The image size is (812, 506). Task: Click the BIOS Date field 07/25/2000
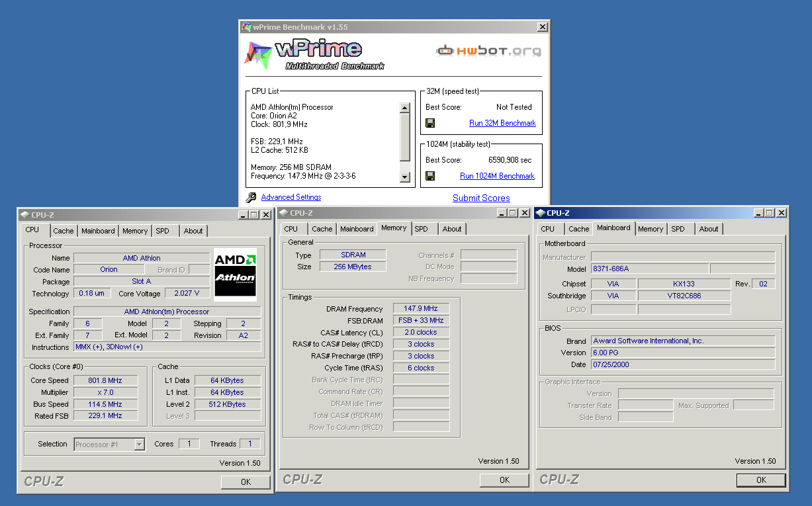coord(682,364)
